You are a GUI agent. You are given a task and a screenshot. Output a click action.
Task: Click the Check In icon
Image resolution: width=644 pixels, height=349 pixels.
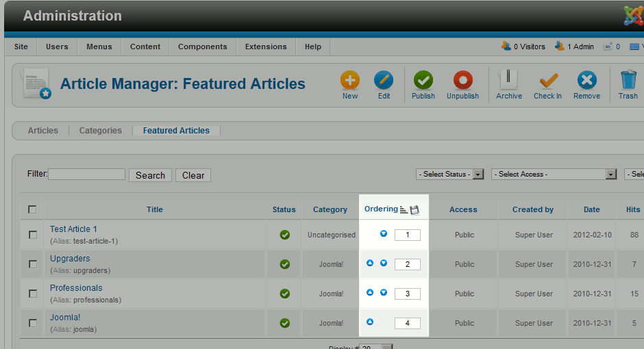[547, 81]
